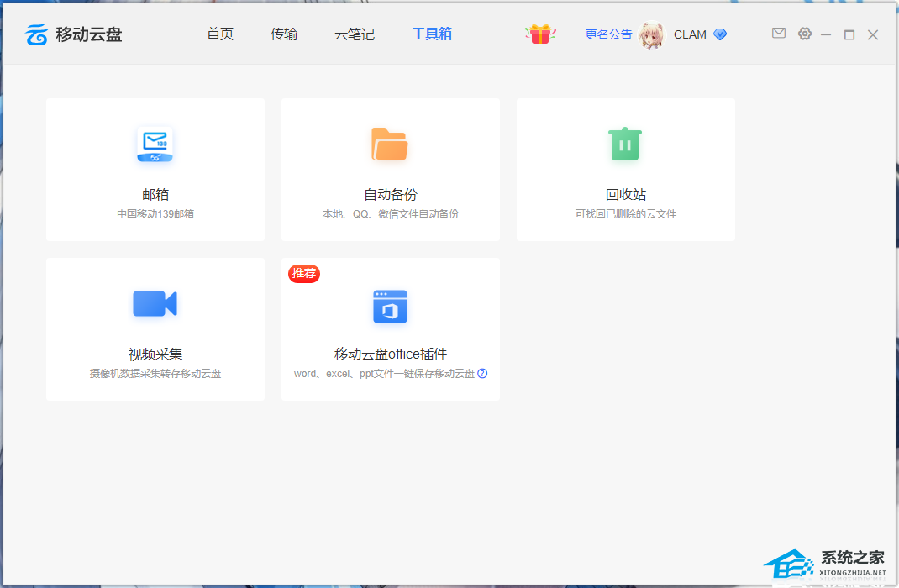The width and height of the screenshot is (899, 588).
Task: Click the 移动云盘 cloud logo
Action: tap(36, 34)
